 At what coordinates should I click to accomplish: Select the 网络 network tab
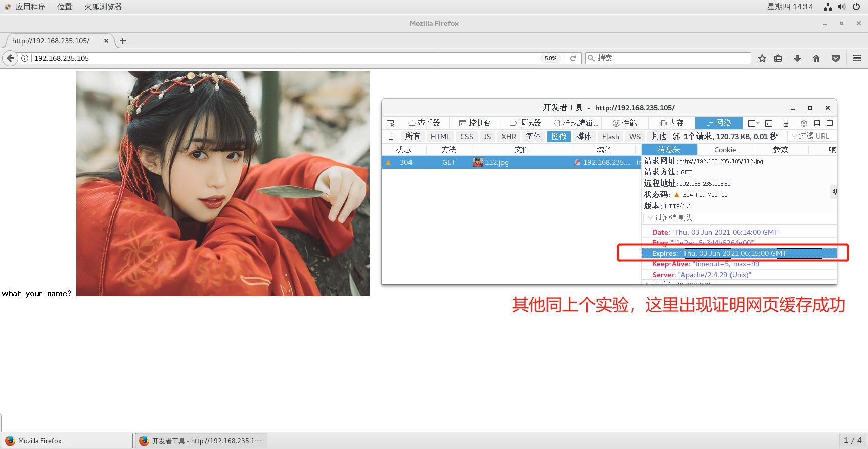[719, 123]
